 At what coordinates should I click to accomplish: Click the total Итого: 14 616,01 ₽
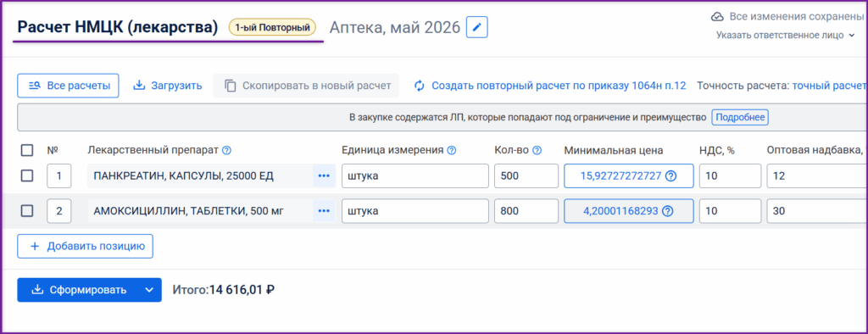coord(224,290)
